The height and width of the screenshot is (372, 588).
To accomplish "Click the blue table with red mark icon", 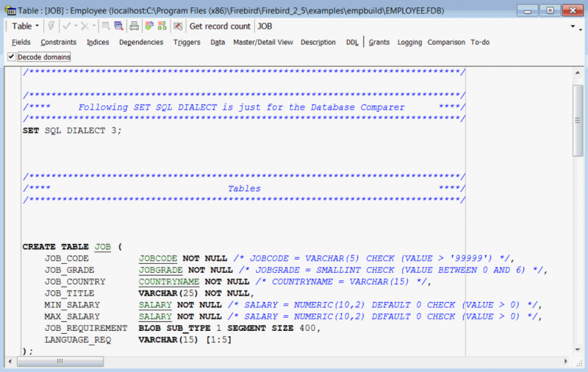I will coord(118,26).
